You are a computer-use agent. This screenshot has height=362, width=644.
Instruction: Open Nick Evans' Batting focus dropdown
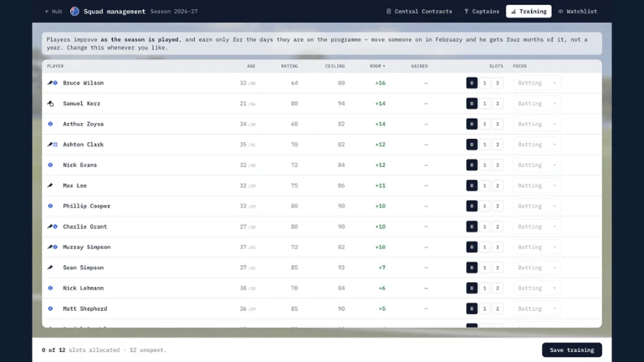click(x=536, y=165)
